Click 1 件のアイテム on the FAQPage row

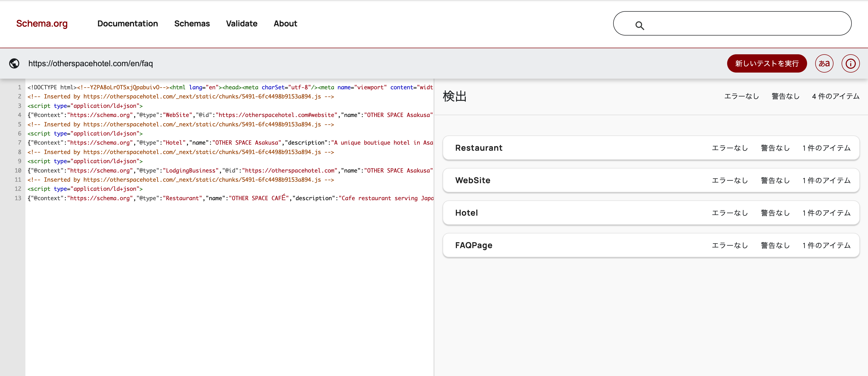click(x=826, y=245)
